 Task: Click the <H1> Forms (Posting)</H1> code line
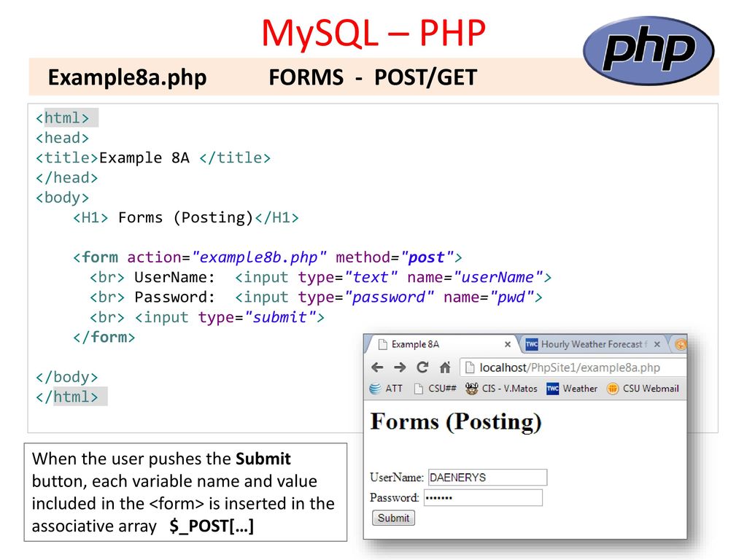[186, 217]
